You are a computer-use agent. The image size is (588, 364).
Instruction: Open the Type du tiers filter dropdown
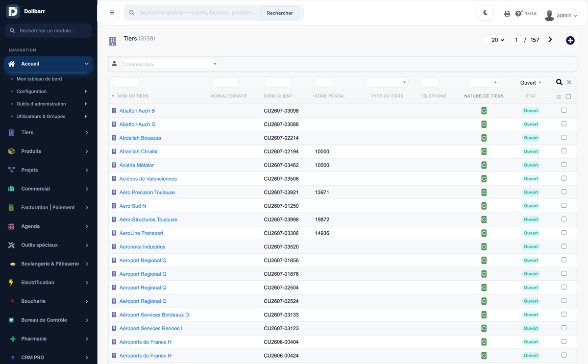[x=387, y=82]
